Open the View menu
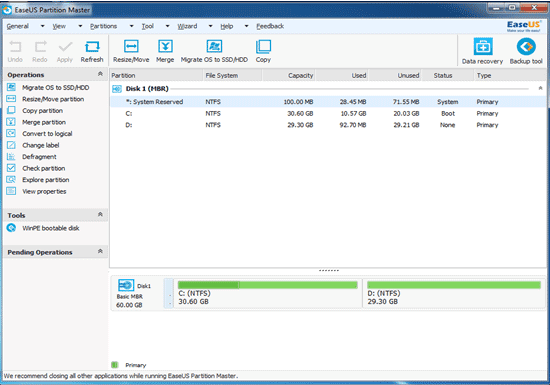The width and height of the screenshot is (550, 385). (x=59, y=26)
